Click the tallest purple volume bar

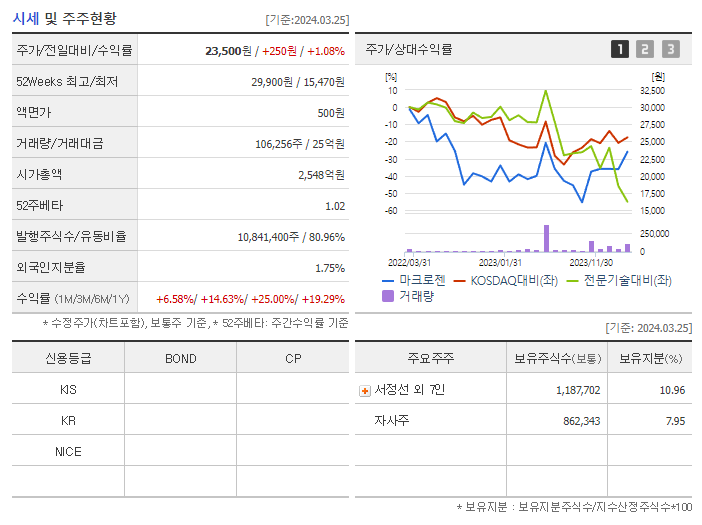point(546,239)
